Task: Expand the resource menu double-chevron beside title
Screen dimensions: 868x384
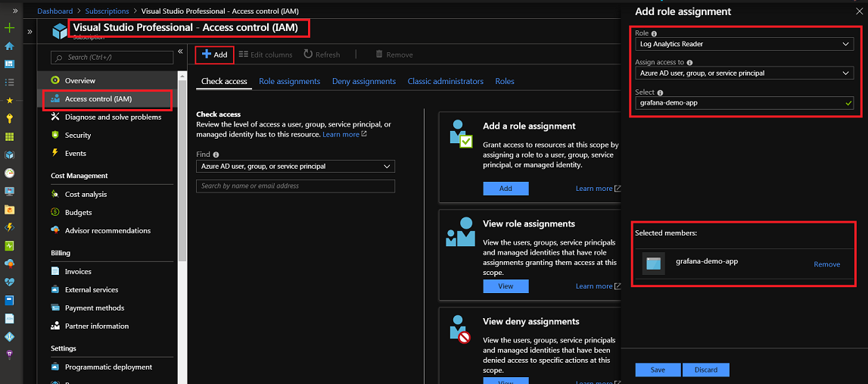Action: (30, 32)
